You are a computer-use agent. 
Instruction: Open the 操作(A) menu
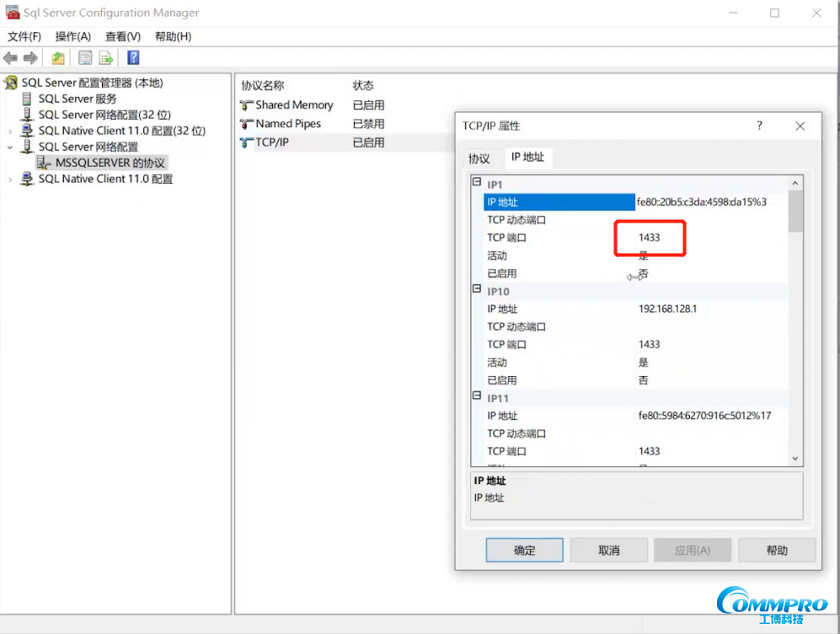click(x=72, y=36)
